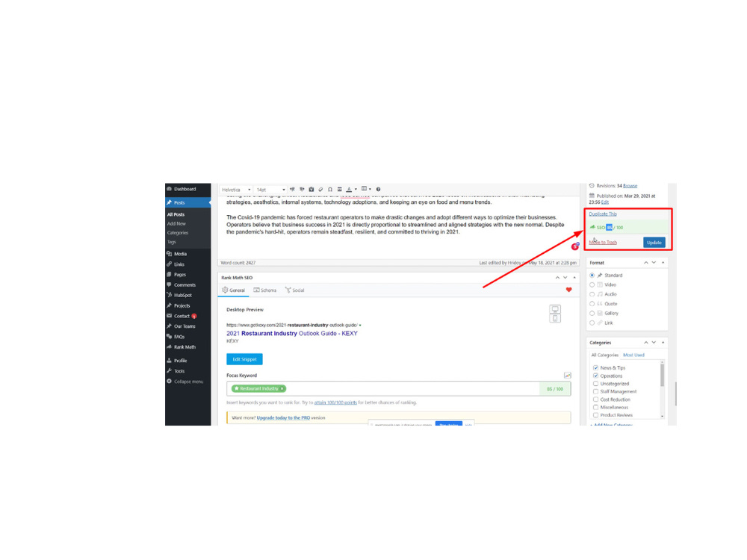Move Format panel up with arrow
747x560 pixels.
(x=646, y=262)
